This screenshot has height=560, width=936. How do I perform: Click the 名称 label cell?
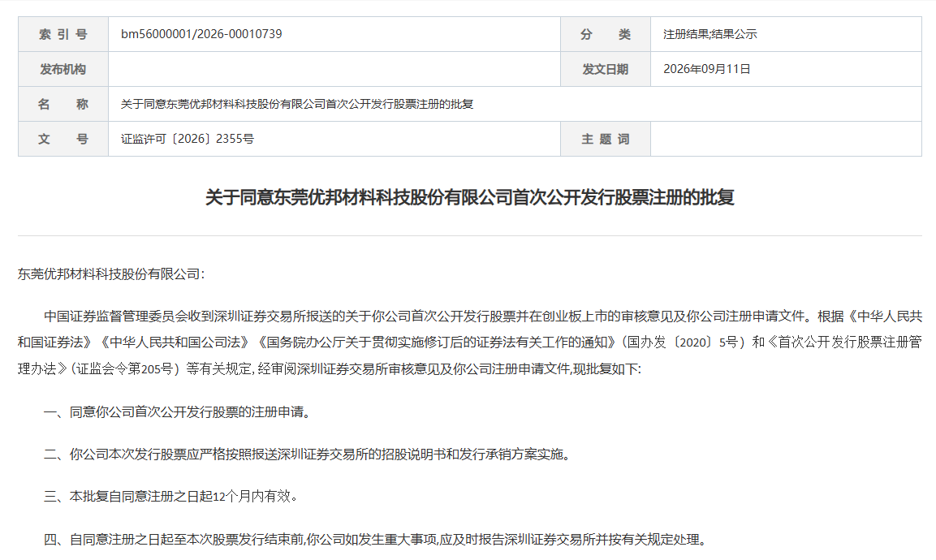click(x=63, y=104)
